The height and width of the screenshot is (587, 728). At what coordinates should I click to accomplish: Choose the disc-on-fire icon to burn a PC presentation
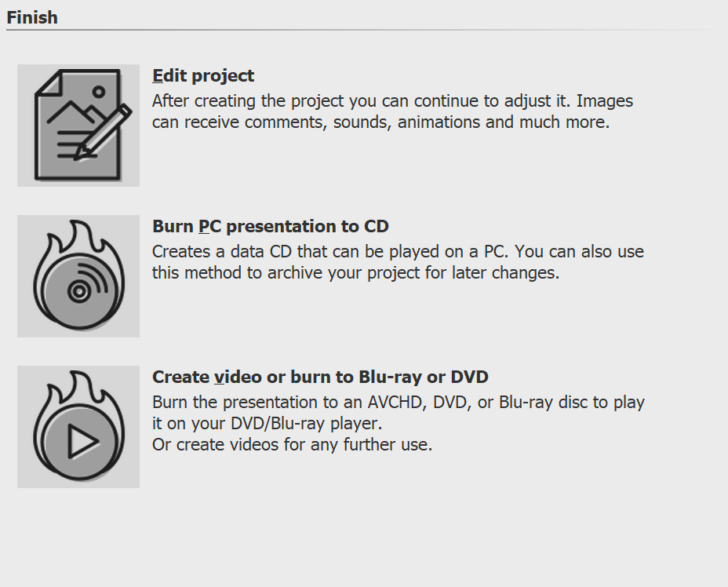(x=78, y=276)
